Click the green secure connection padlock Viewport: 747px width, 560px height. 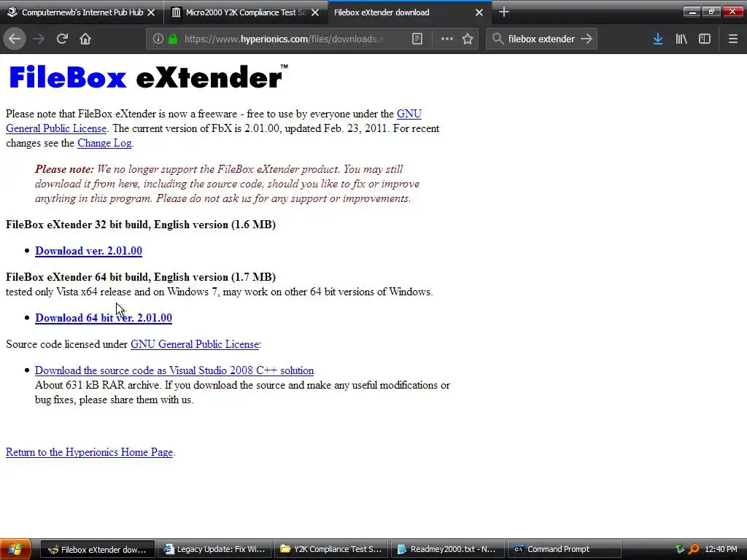[x=173, y=39]
